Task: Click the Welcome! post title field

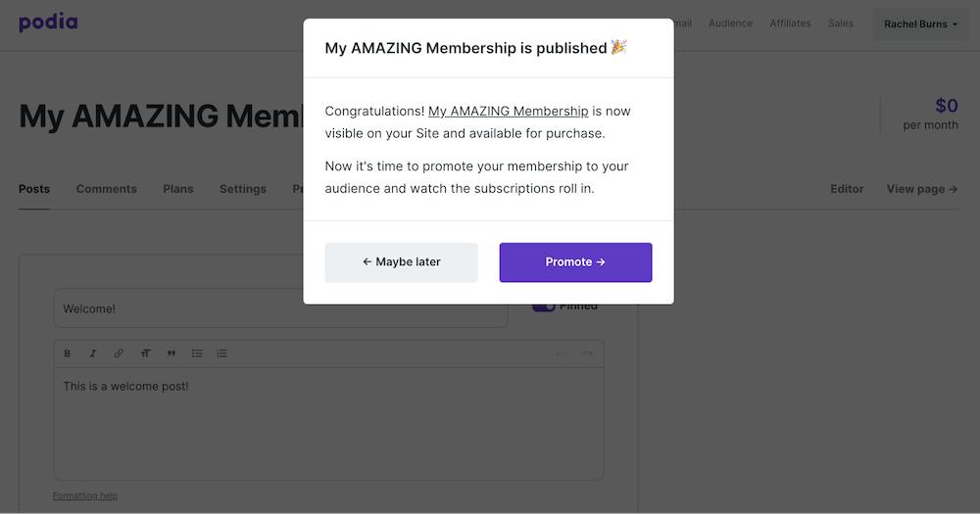Action: tap(280, 307)
